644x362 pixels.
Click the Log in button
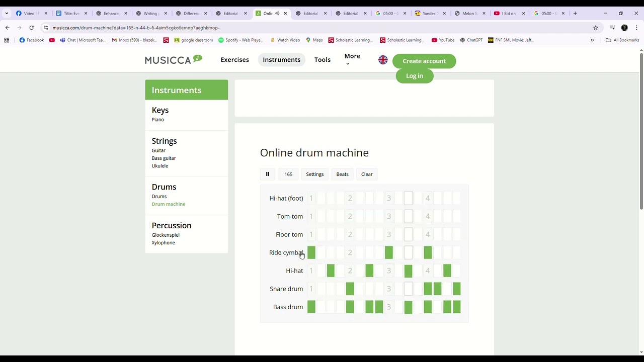[x=415, y=76]
